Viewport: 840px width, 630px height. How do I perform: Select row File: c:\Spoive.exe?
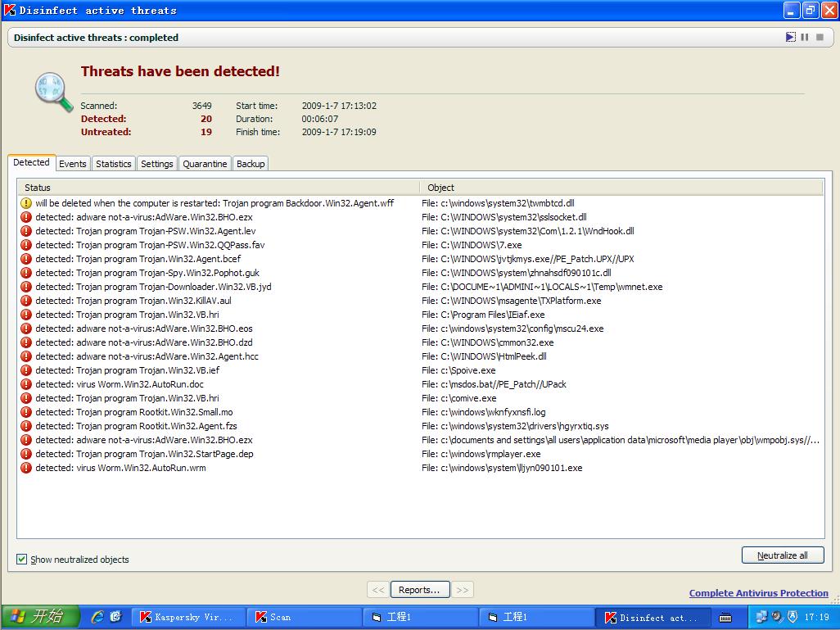pyautogui.click(x=421, y=370)
